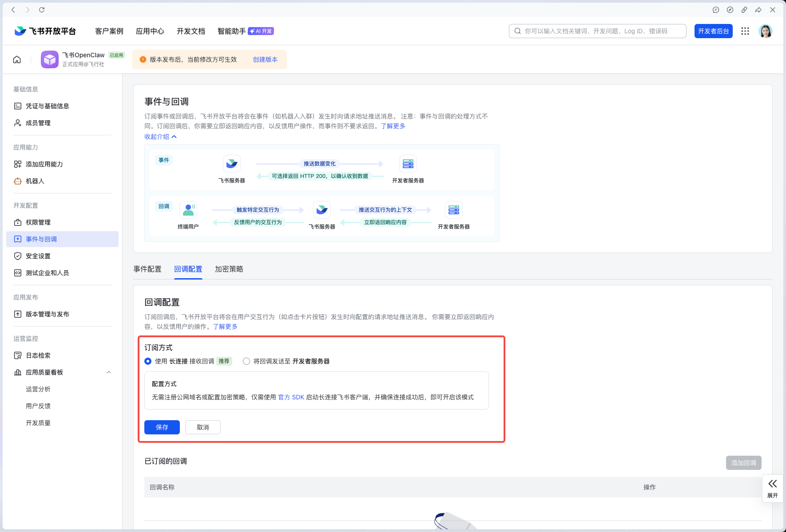This screenshot has height=532, width=786.
Task: Refresh the page with the reload icon
Action: coord(42,9)
